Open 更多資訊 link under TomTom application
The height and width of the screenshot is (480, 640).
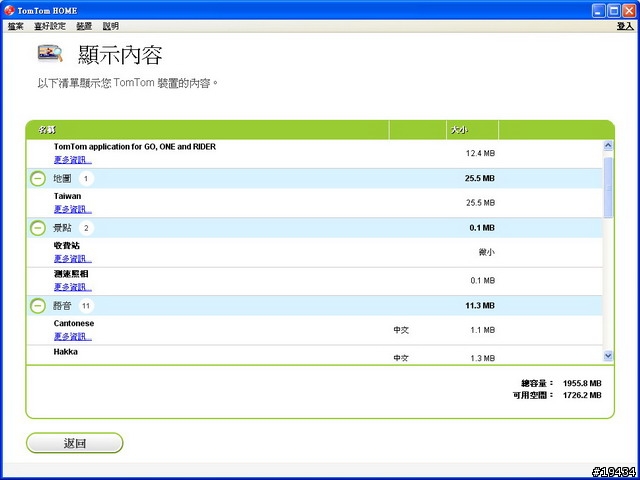(x=73, y=160)
